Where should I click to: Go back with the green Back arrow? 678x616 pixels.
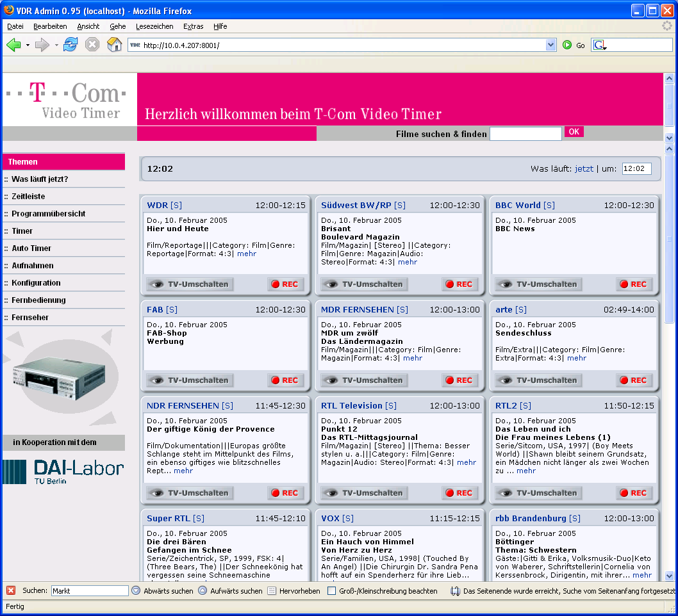(x=13, y=44)
